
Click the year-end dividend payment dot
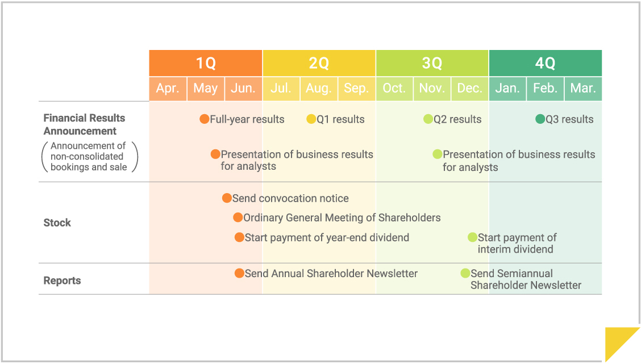tap(240, 237)
